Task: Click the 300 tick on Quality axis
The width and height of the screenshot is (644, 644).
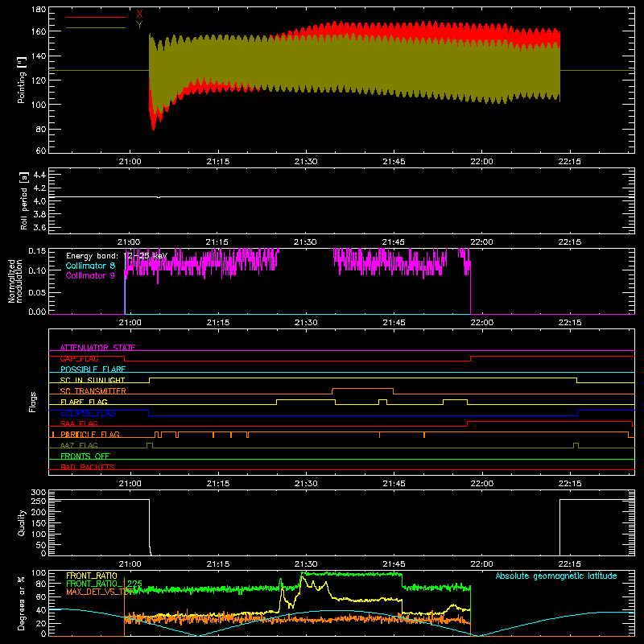Action: point(39,492)
